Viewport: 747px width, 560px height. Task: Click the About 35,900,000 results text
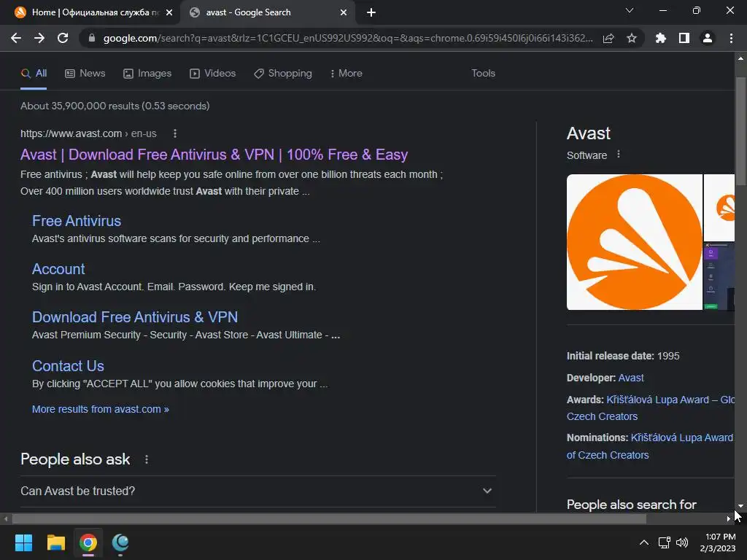coord(115,106)
